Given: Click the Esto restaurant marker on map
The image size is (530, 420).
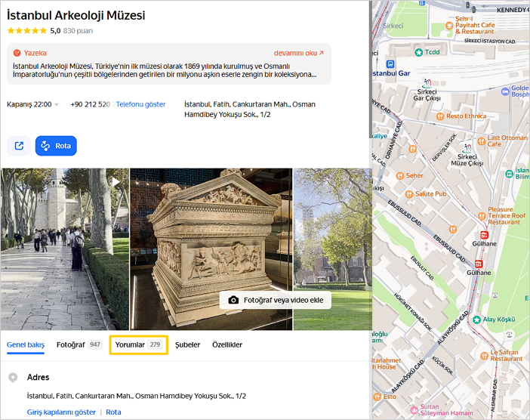Looking at the screenshot, I should (x=377, y=397).
